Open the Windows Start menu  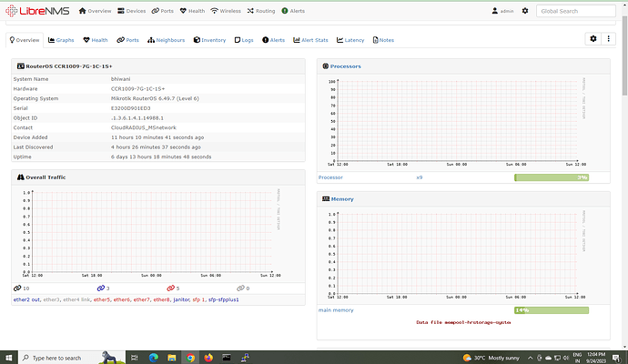point(9,358)
